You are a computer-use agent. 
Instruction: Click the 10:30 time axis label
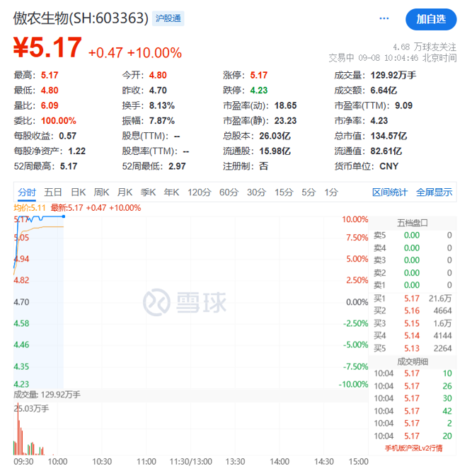102,462
